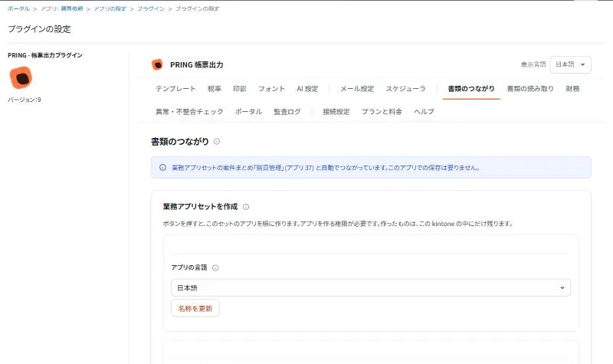Screen dimensions: 613x364
Task: Click the プラグインの設定 page heading
Action: pyautogui.click(x=39, y=29)
